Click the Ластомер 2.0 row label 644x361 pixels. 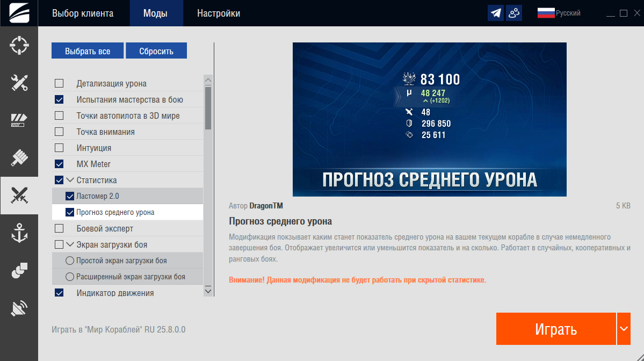(x=98, y=196)
